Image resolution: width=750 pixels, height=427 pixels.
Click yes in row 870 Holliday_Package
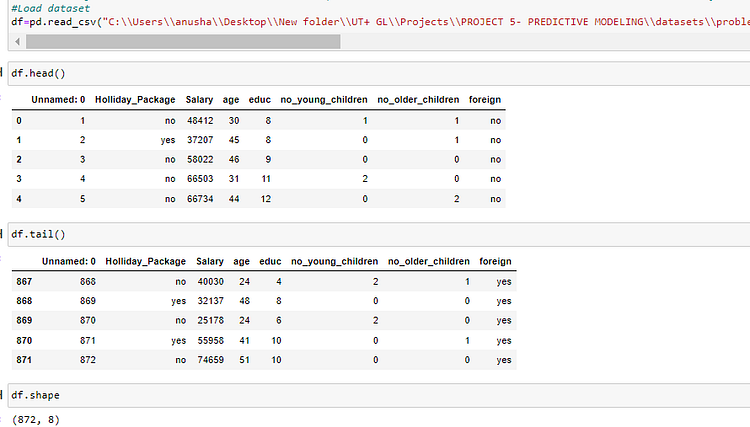tap(178, 341)
